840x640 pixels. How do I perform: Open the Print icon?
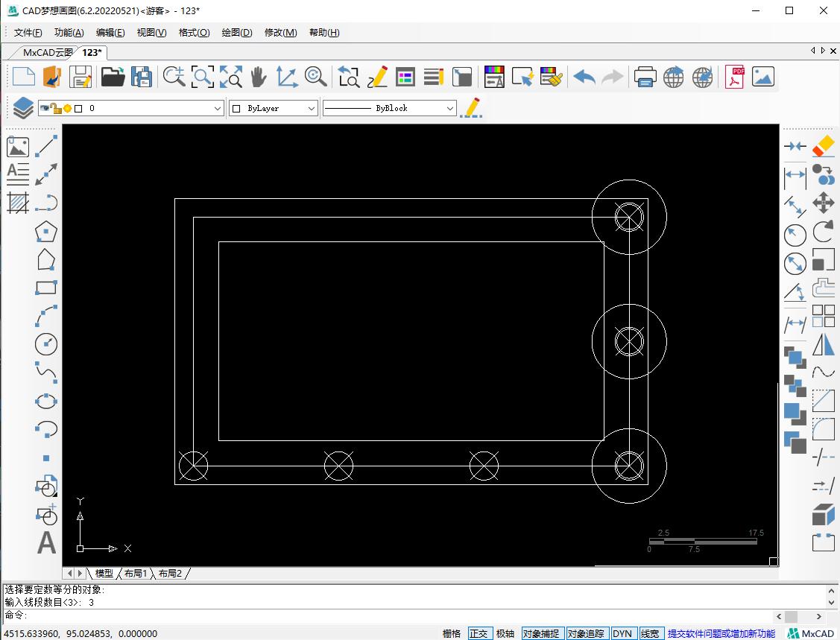(645, 77)
